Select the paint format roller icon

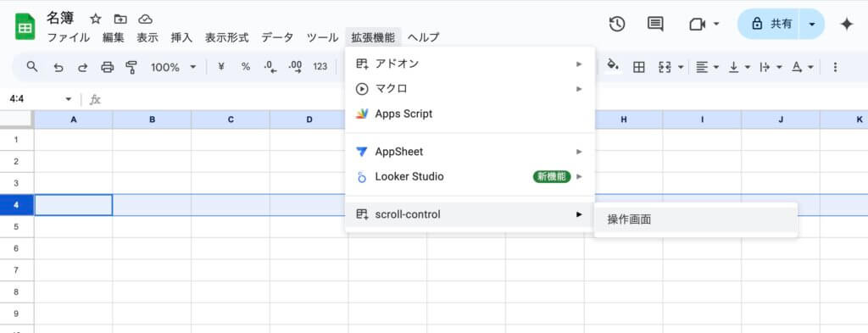pyautogui.click(x=131, y=68)
